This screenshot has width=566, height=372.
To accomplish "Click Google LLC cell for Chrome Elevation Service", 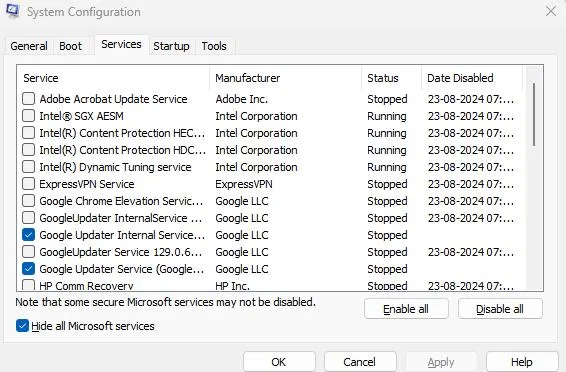I will click(x=242, y=201).
